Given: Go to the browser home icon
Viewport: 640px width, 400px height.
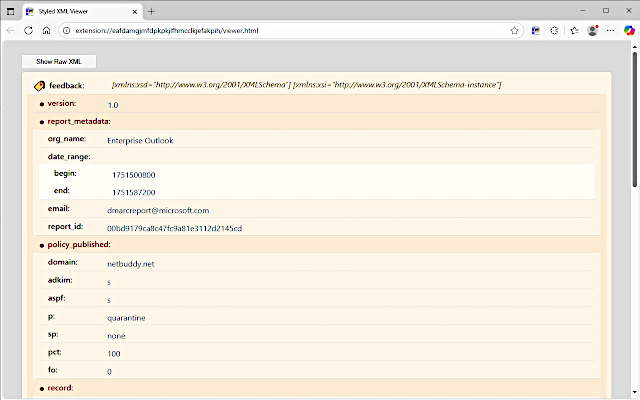Looking at the screenshot, I should [47, 31].
